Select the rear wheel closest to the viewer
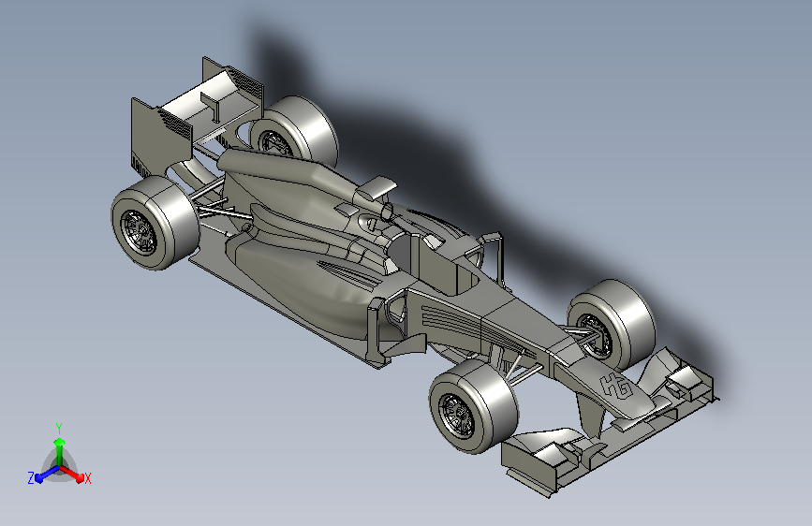This screenshot has width=812, height=526. [155, 223]
